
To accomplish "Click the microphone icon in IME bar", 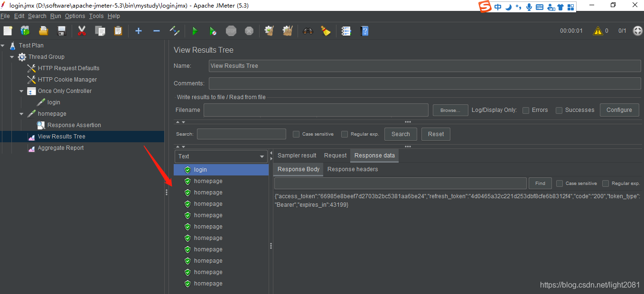I will pyautogui.click(x=529, y=7).
